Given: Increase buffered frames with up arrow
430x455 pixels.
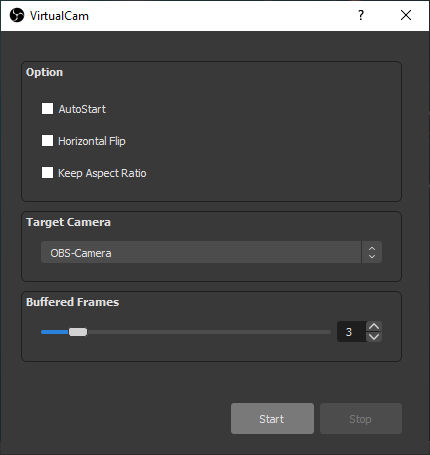Looking at the screenshot, I should (374, 326).
